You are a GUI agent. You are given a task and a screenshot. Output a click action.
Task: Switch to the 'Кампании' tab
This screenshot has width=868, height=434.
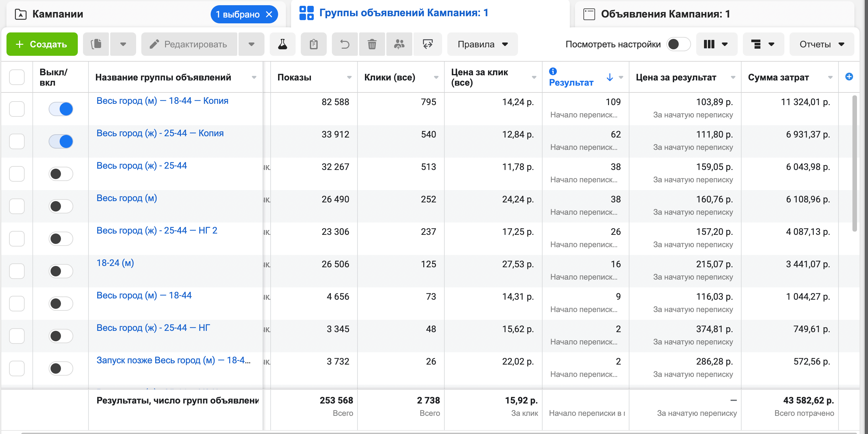pos(58,14)
